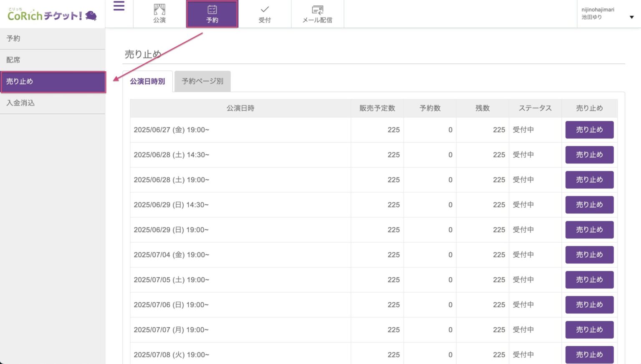Switch to the 予約ページ別 tab
Viewport: 641px width, 364px height.
tap(202, 81)
